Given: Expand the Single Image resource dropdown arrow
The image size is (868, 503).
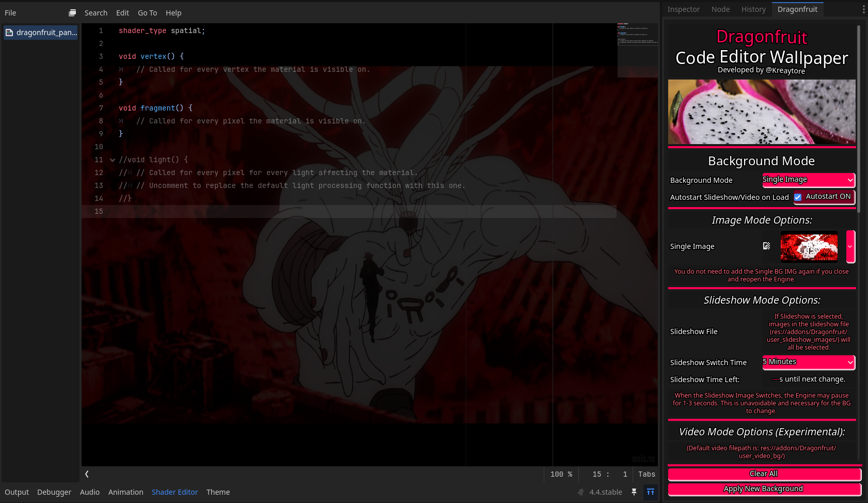Looking at the screenshot, I should pyautogui.click(x=850, y=246).
